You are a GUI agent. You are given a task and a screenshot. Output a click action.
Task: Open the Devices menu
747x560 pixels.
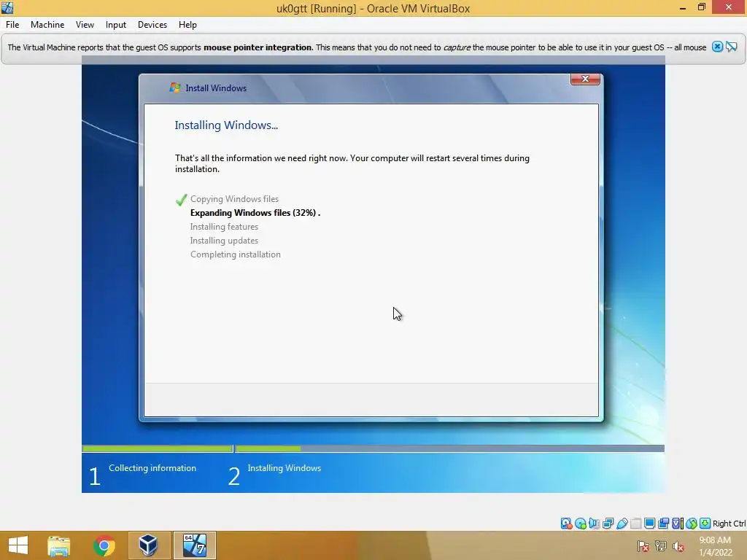[152, 25]
